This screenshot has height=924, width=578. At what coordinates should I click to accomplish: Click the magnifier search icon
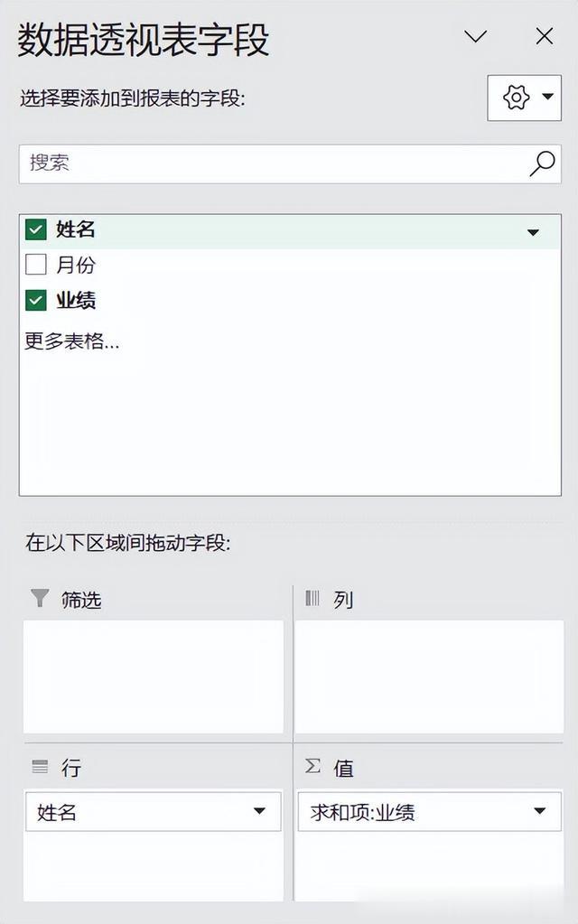point(542,163)
